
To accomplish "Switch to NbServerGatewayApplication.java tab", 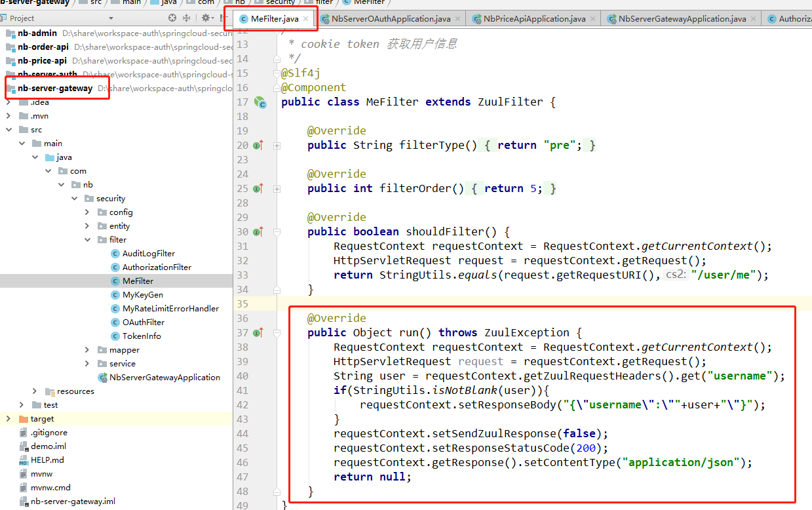I will click(x=676, y=19).
